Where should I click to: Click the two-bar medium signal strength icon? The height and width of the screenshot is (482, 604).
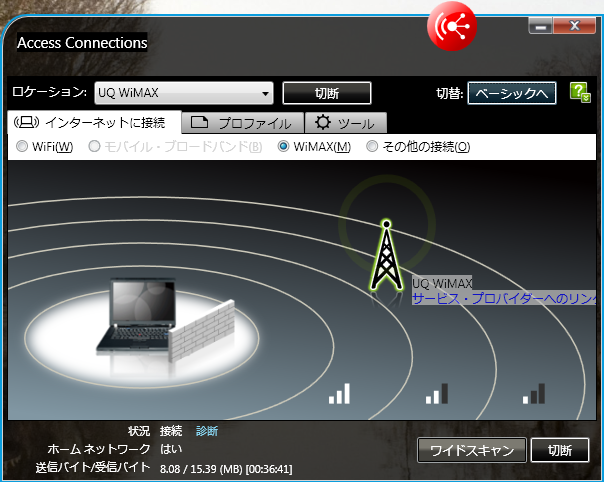pyautogui.click(x=437, y=394)
